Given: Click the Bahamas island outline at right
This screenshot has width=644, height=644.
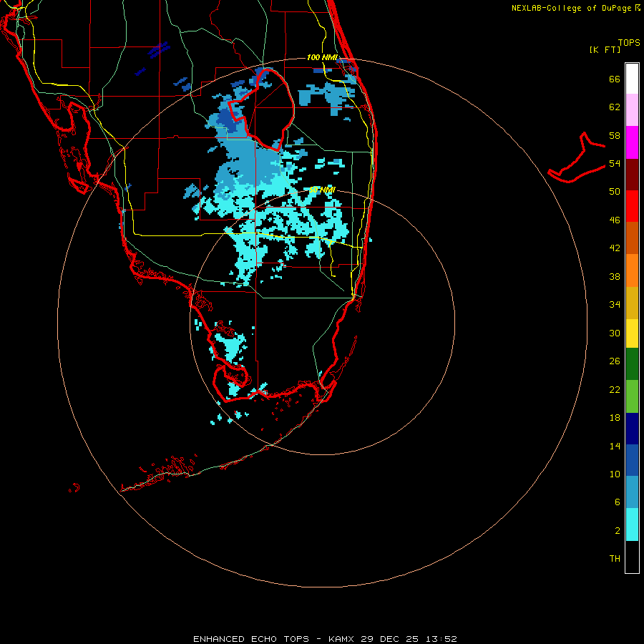Looking at the screenshot, I should pos(576,157).
